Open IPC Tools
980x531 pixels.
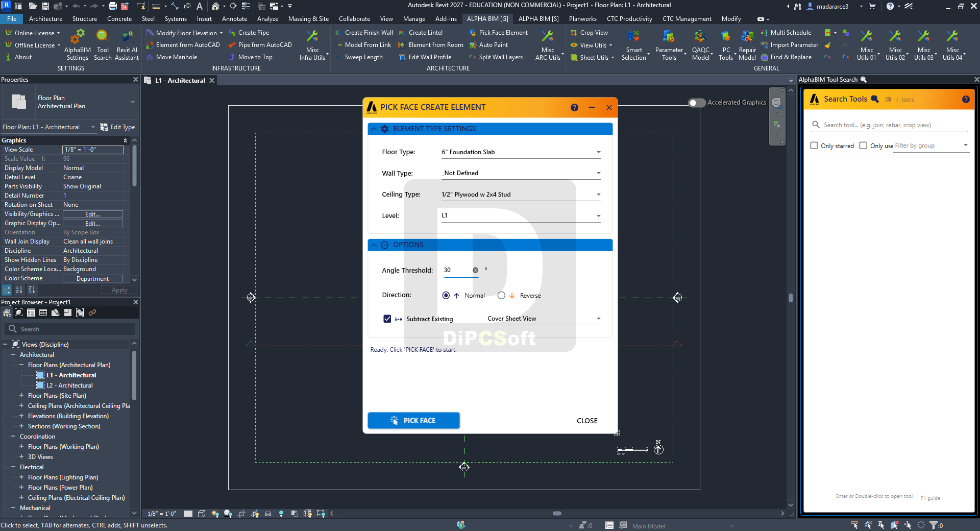(x=726, y=45)
